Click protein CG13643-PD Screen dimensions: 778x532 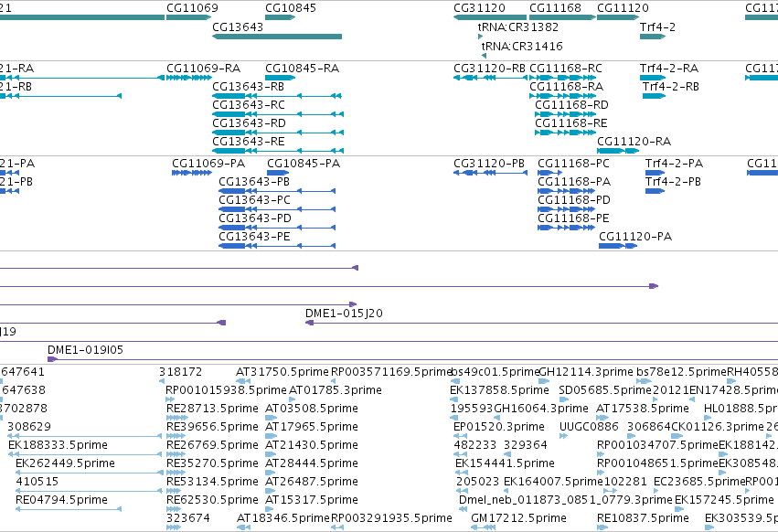point(277,228)
